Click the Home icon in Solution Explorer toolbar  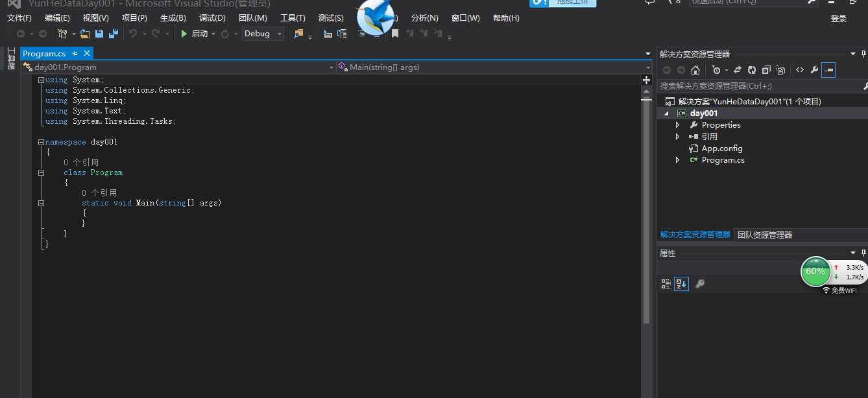coord(695,69)
